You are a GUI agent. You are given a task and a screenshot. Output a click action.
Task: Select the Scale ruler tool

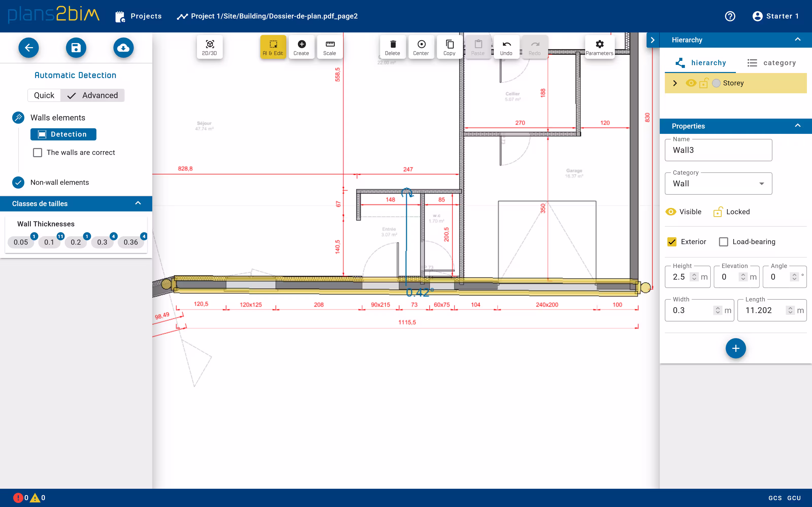click(x=330, y=47)
